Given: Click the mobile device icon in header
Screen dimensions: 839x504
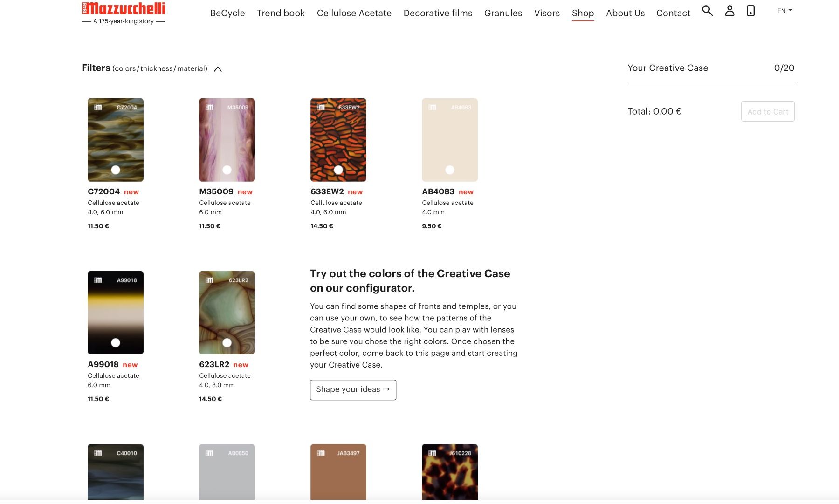Looking at the screenshot, I should [750, 11].
